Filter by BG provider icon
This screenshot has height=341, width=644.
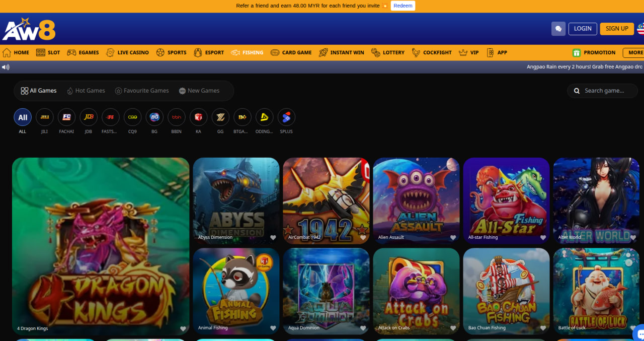pos(154,117)
